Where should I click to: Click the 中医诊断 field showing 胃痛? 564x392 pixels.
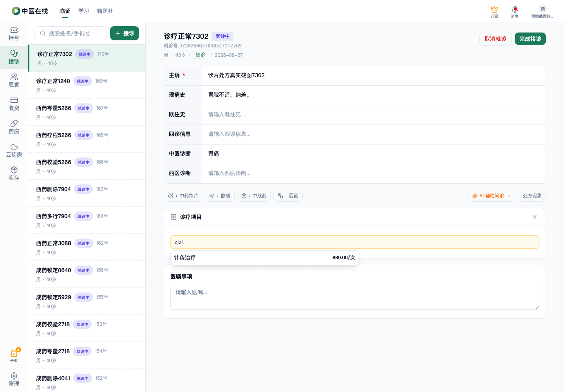click(x=373, y=154)
